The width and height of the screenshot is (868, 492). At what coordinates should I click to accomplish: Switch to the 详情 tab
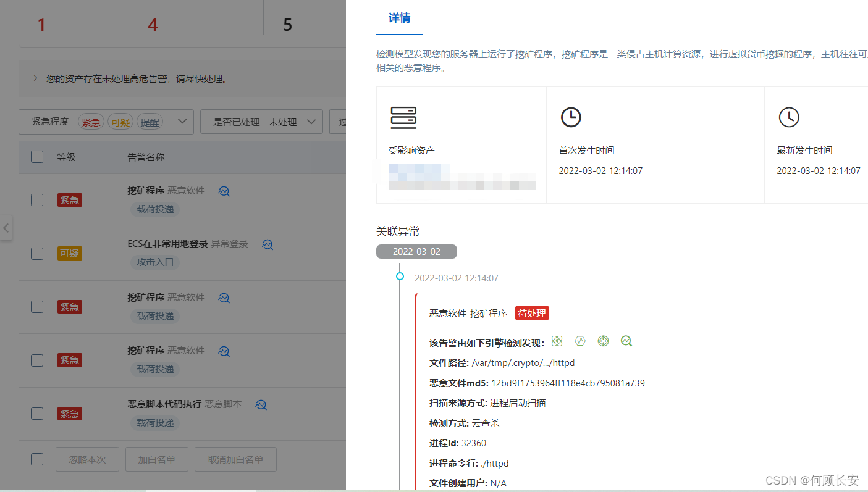399,19
